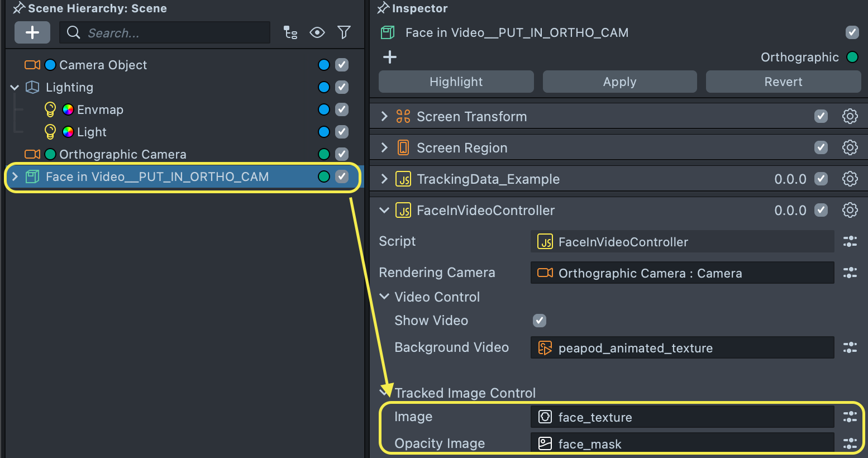Screen dimensions: 868x458
Task: Toggle the Screen Region component checkbox
Action: 821,147
